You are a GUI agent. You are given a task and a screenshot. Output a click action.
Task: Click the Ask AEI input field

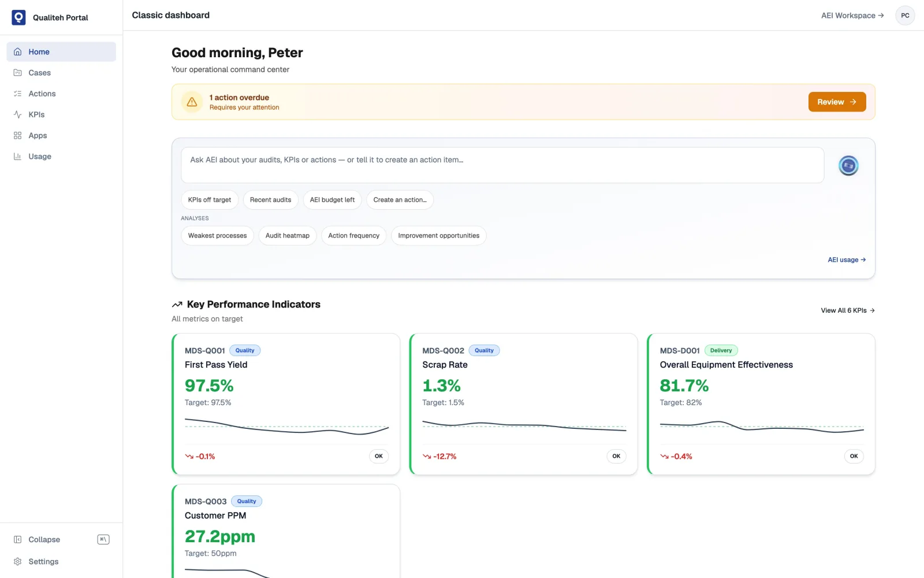point(502,165)
